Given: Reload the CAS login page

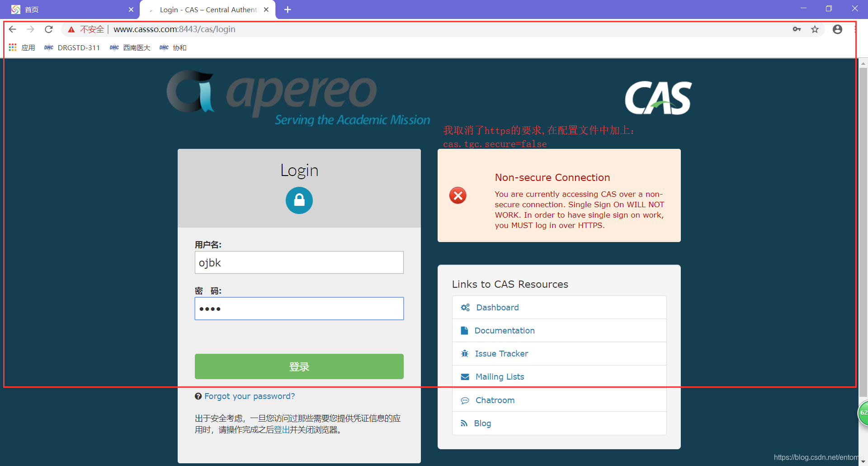Looking at the screenshot, I should point(49,29).
